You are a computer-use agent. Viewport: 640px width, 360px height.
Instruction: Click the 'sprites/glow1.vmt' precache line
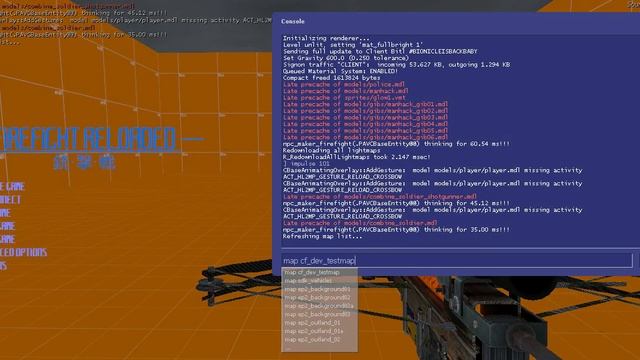344,98
